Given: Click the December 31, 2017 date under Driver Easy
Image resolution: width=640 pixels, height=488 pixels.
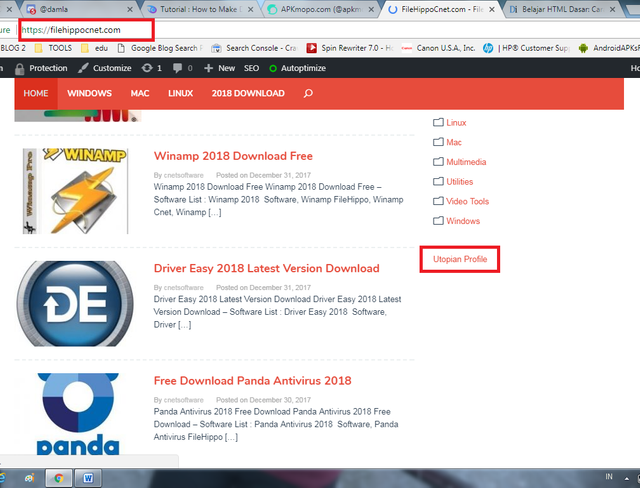Looking at the screenshot, I should pos(280,288).
